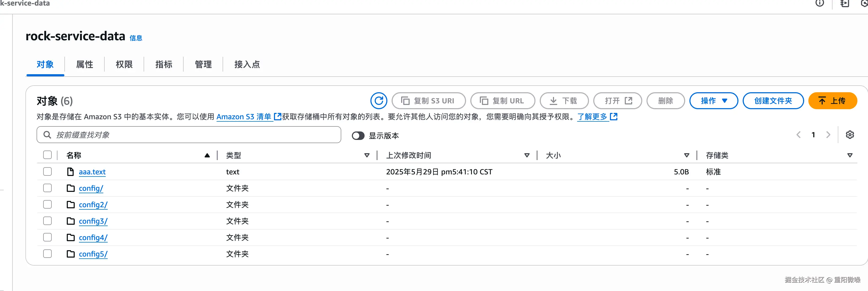Check the config5/ row checkbox
868x291 pixels.
(47, 254)
